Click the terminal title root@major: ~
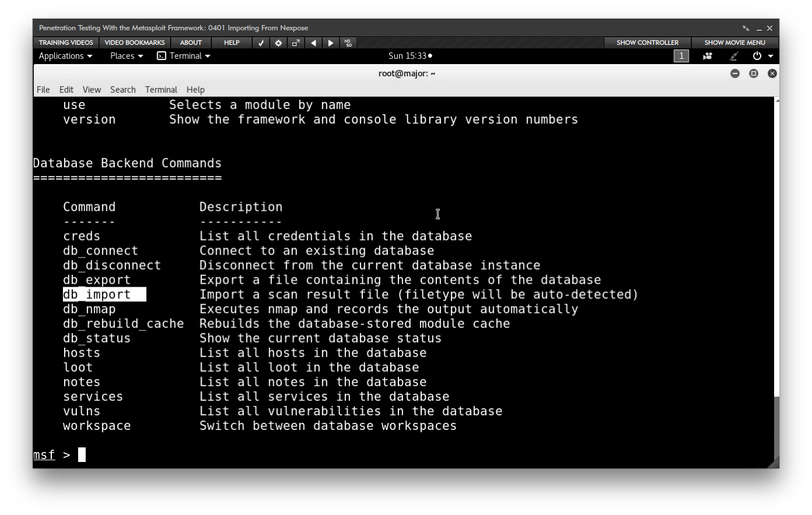 click(407, 73)
